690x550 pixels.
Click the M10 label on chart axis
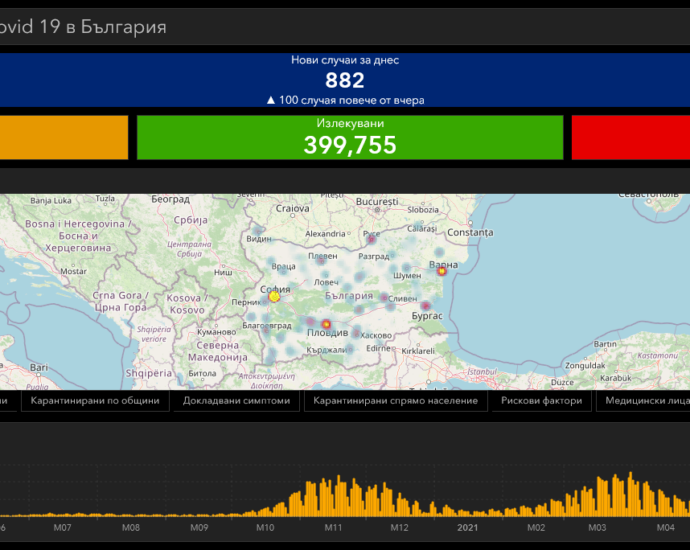tap(265, 527)
